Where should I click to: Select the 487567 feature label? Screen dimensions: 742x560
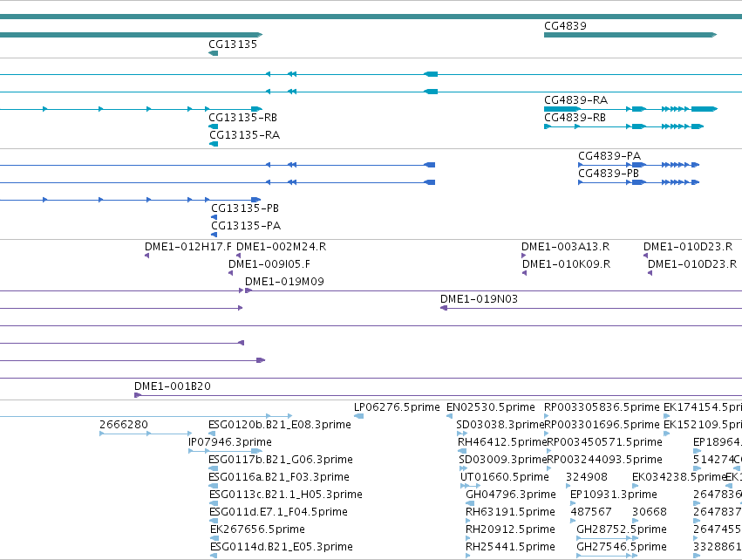(591, 512)
